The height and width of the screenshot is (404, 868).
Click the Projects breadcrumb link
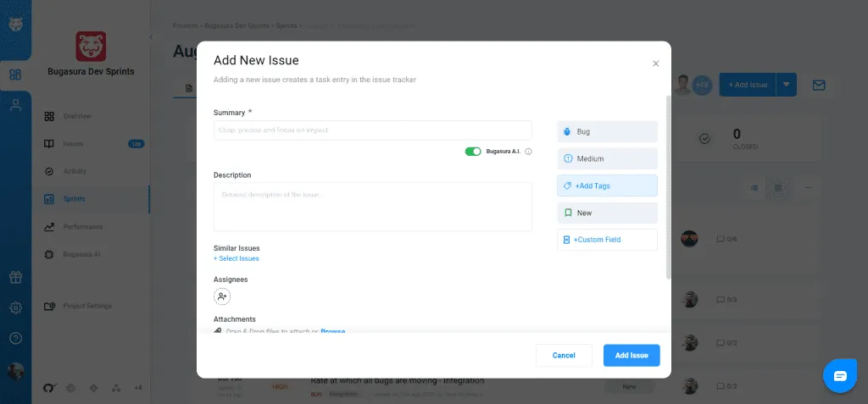pyautogui.click(x=186, y=26)
